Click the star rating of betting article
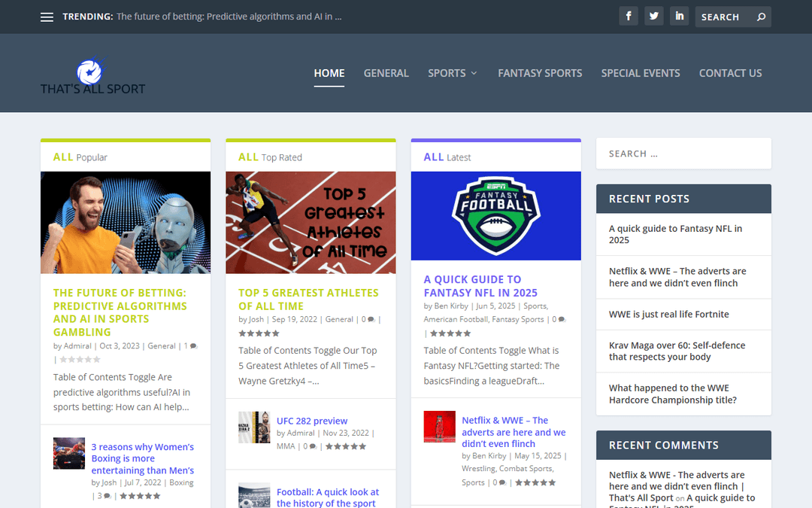812x508 pixels. (80, 359)
